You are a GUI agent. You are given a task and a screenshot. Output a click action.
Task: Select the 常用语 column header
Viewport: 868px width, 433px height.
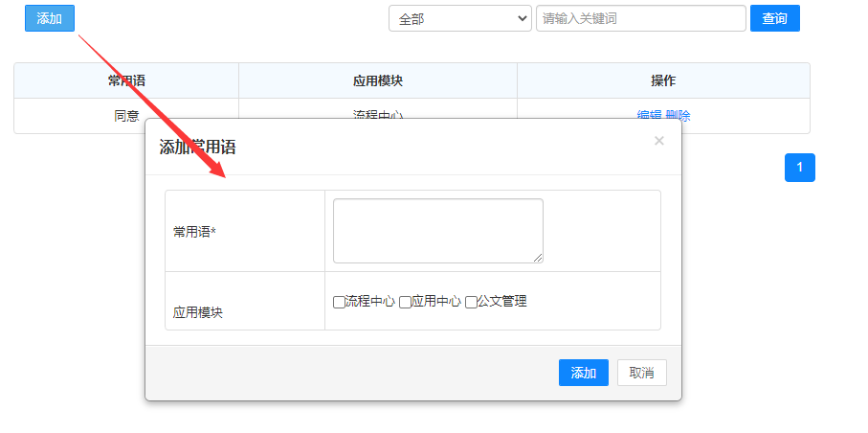point(126,80)
